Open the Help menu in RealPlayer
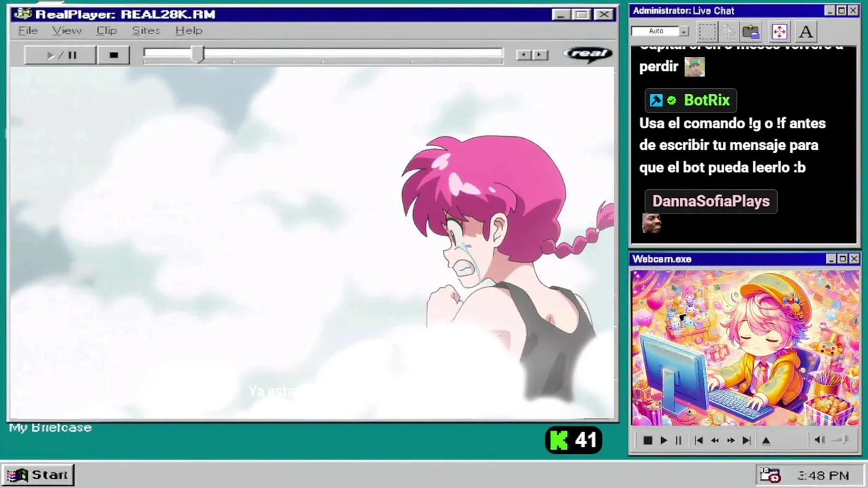868x488 pixels. coord(189,30)
